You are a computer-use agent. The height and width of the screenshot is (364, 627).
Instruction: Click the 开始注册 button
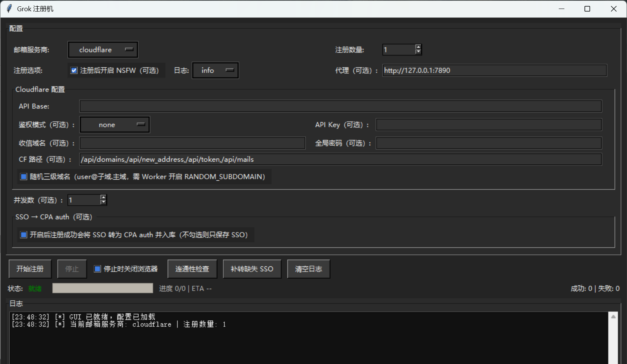click(x=30, y=269)
